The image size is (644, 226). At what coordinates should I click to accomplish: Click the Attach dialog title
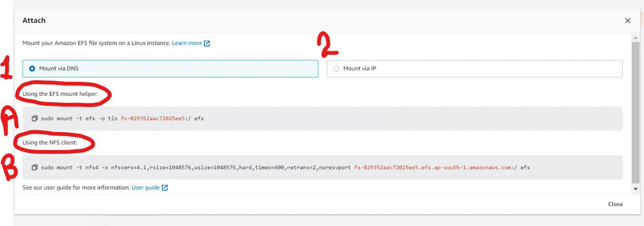[x=34, y=20]
